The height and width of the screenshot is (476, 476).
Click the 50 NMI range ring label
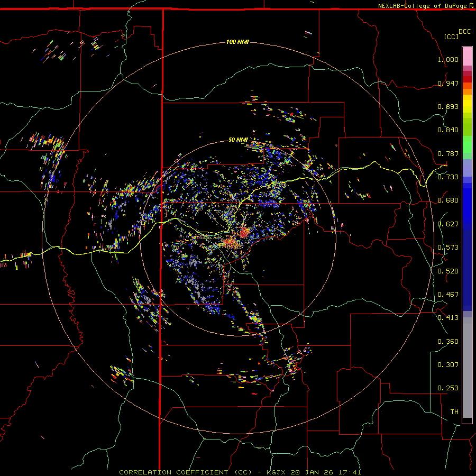[x=238, y=140]
